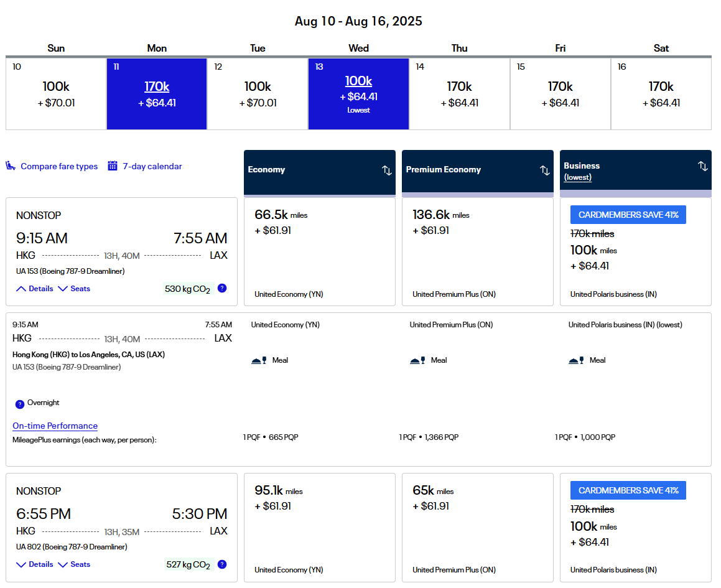Choose 65k miles Premium Economy fare for UA 802
The image size is (721, 588).
[x=478, y=528]
